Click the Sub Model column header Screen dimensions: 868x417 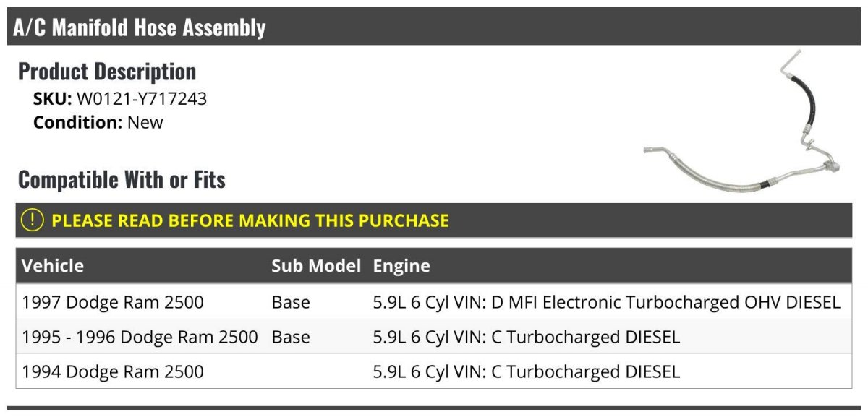point(316,266)
